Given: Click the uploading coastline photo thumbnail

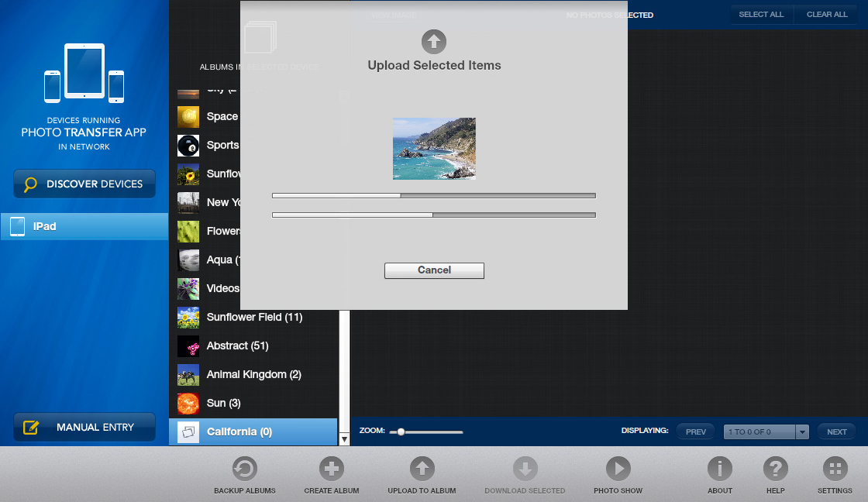Looking at the screenshot, I should point(434,149).
